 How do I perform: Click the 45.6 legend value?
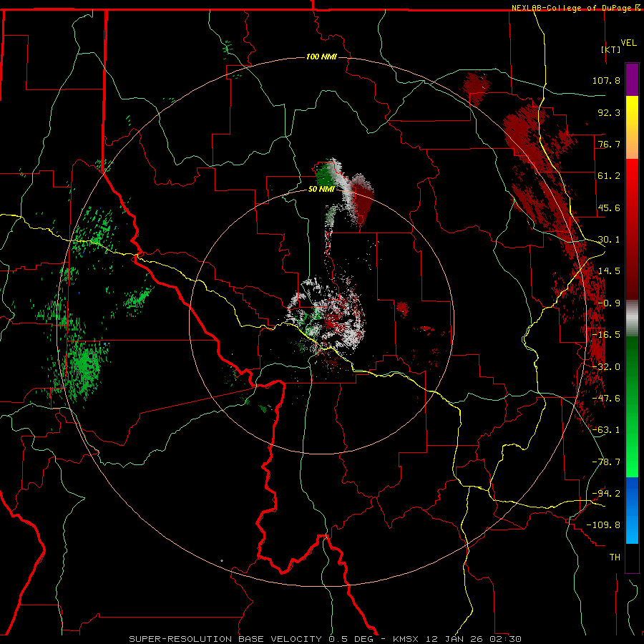[x=609, y=208]
